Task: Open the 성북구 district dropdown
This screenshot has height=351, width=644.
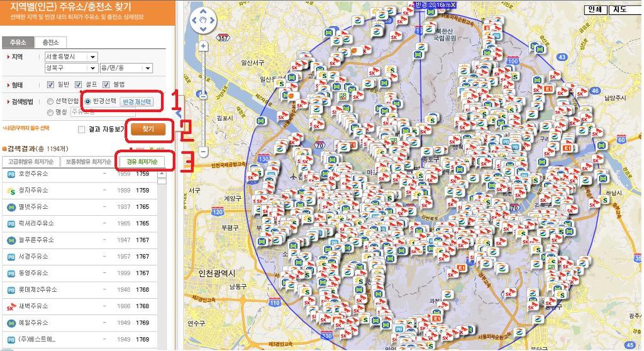Action: 71,68
